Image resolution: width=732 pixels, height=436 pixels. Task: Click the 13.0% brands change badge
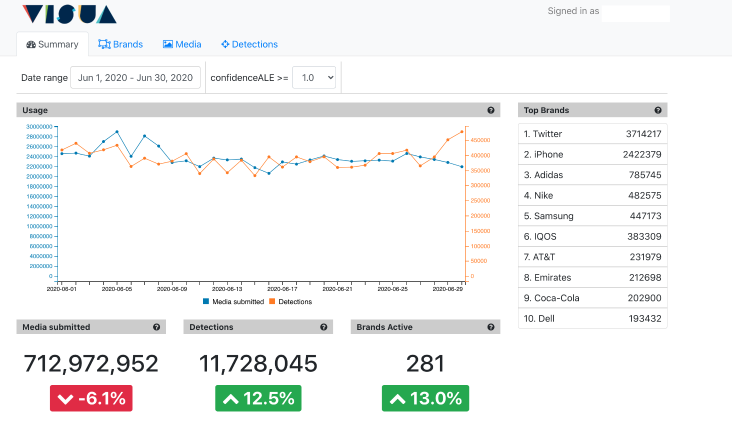(425, 398)
